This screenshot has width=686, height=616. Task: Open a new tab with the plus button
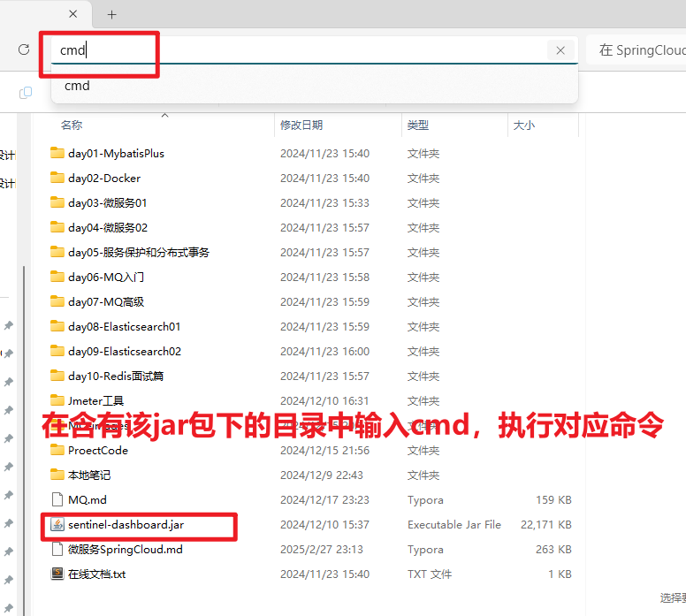click(111, 15)
